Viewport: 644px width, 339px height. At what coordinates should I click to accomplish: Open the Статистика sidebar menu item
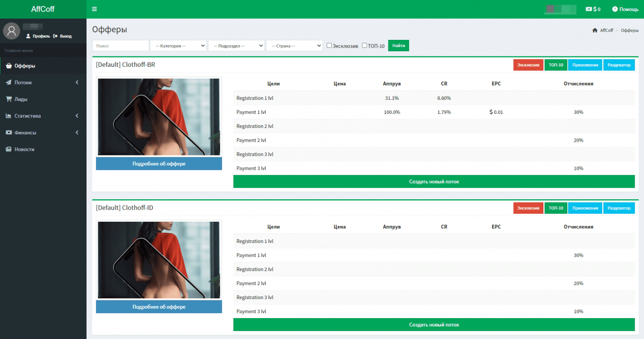pos(27,116)
